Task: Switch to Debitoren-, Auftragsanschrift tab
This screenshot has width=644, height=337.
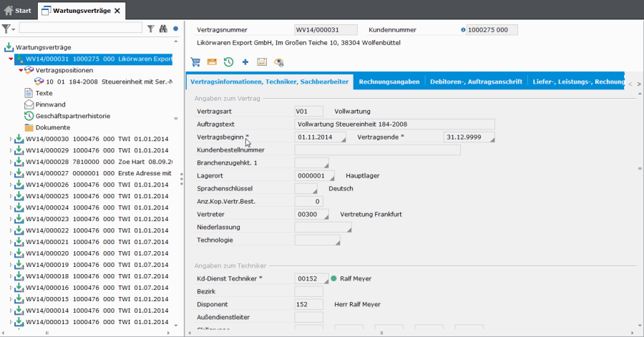Action: (476, 82)
